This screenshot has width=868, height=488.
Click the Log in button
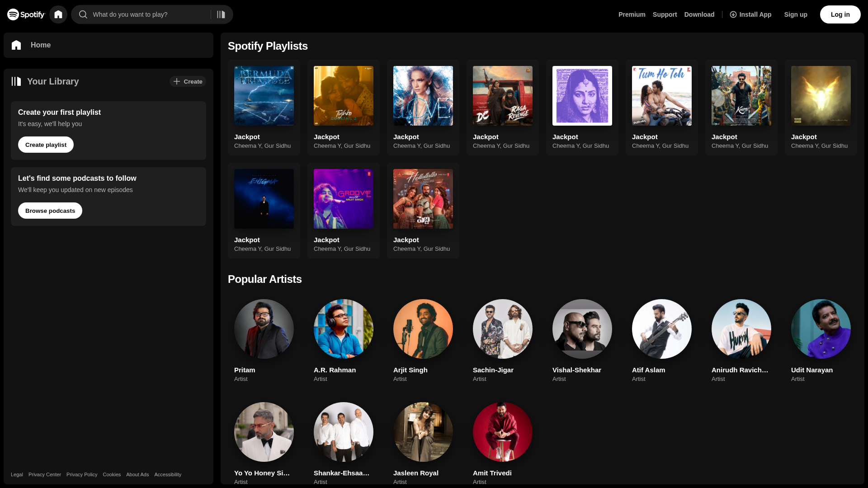coord(840,14)
